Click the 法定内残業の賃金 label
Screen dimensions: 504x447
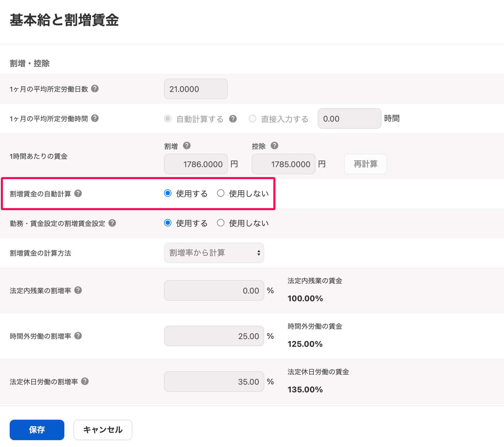315,281
